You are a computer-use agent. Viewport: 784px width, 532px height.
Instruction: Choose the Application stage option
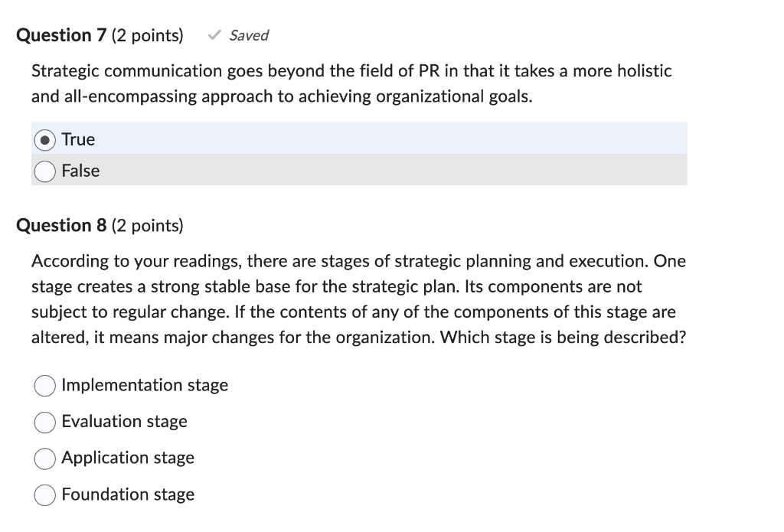(x=44, y=459)
